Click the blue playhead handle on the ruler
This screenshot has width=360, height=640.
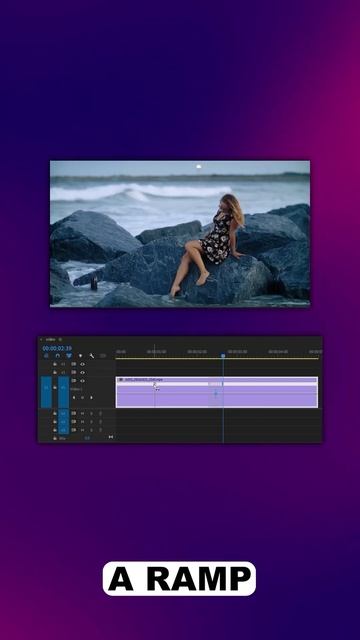click(223, 356)
